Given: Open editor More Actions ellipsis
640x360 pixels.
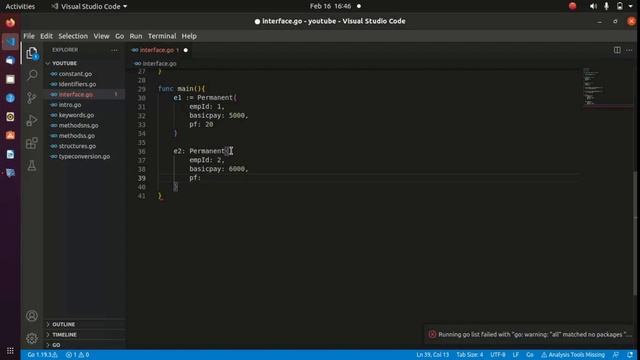Looking at the screenshot, I should click(x=629, y=50).
